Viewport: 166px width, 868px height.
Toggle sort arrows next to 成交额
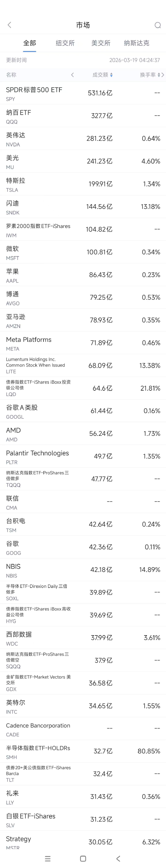tap(111, 75)
